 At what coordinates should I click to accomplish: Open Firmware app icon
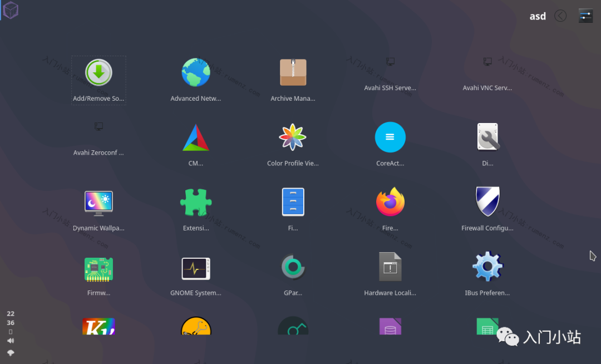point(98,270)
